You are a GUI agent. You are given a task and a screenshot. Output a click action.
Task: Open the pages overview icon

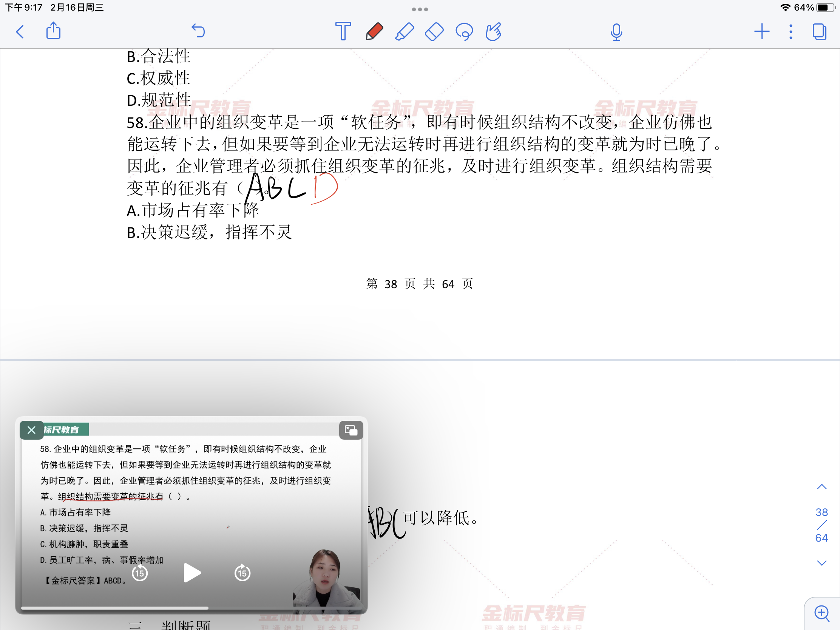tap(820, 31)
